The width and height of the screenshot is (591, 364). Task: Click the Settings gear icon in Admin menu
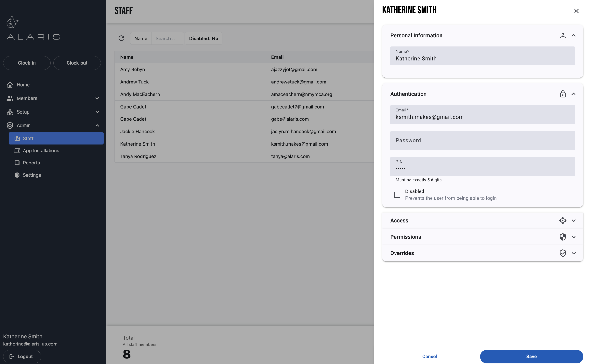(x=17, y=175)
